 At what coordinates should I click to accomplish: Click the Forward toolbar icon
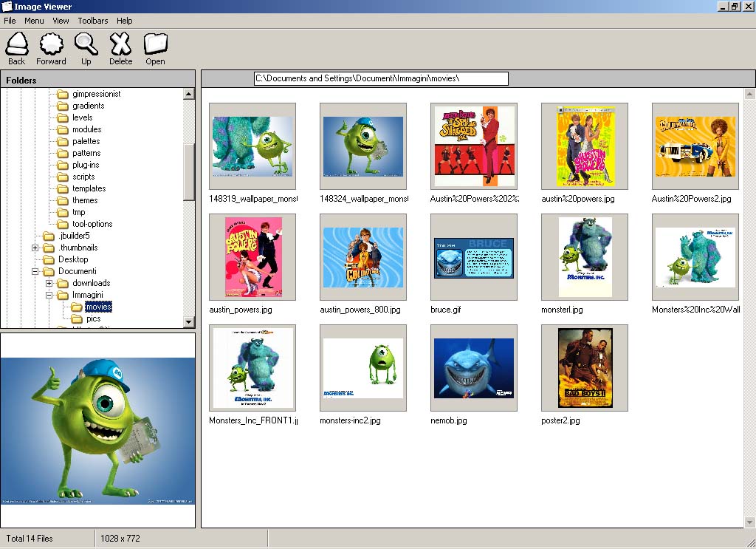tap(51, 46)
